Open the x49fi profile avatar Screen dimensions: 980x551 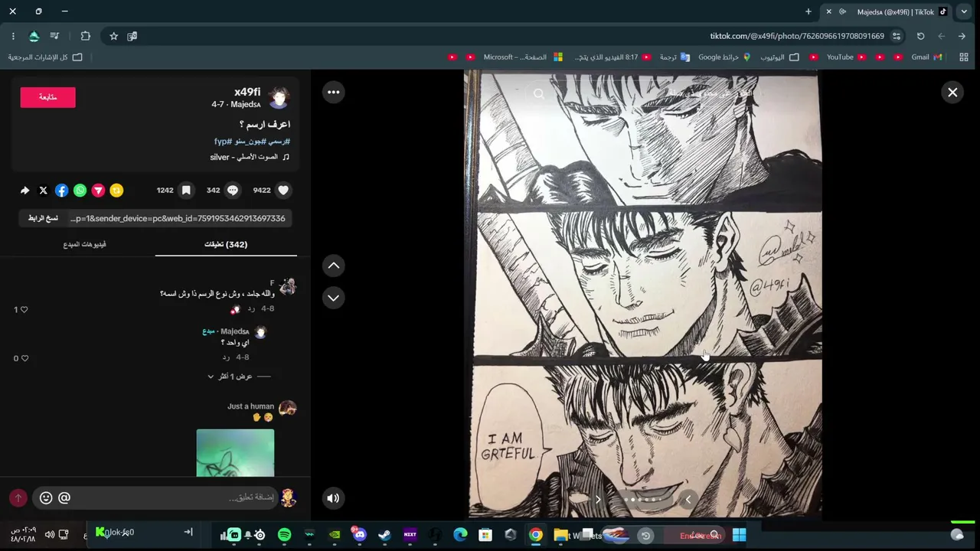pos(279,97)
